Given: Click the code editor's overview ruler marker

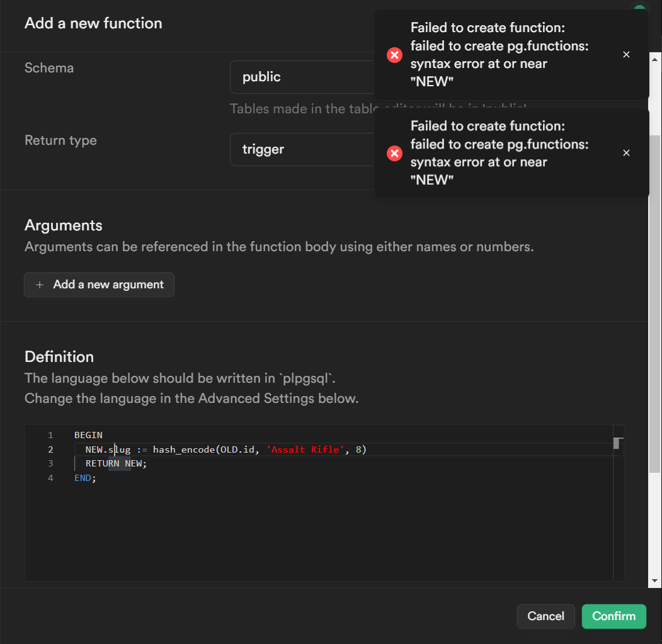Looking at the screenshot, I should (x=618, y=443).
